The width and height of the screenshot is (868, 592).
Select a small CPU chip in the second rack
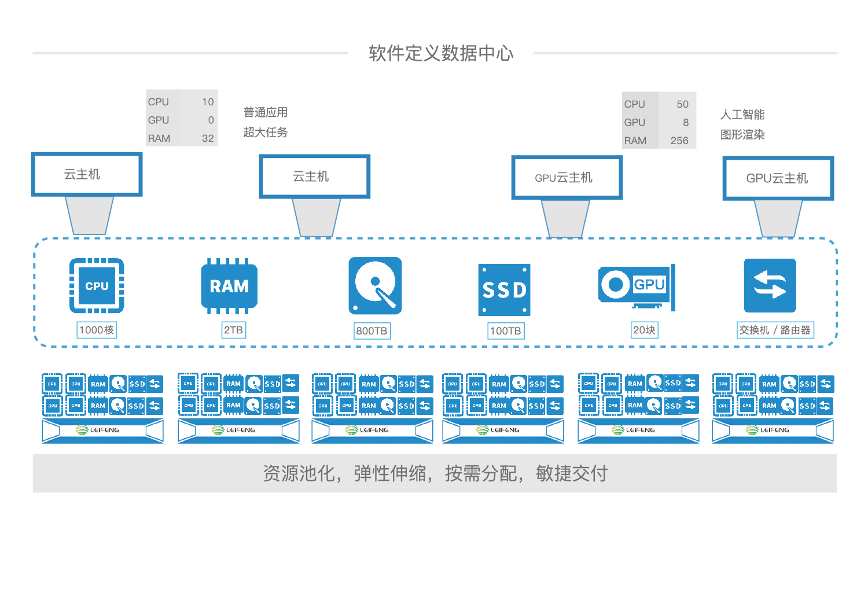click(188, 383)
